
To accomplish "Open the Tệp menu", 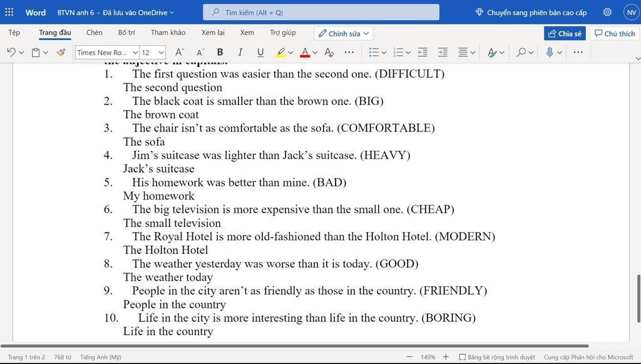I will [x=14, y=33].
